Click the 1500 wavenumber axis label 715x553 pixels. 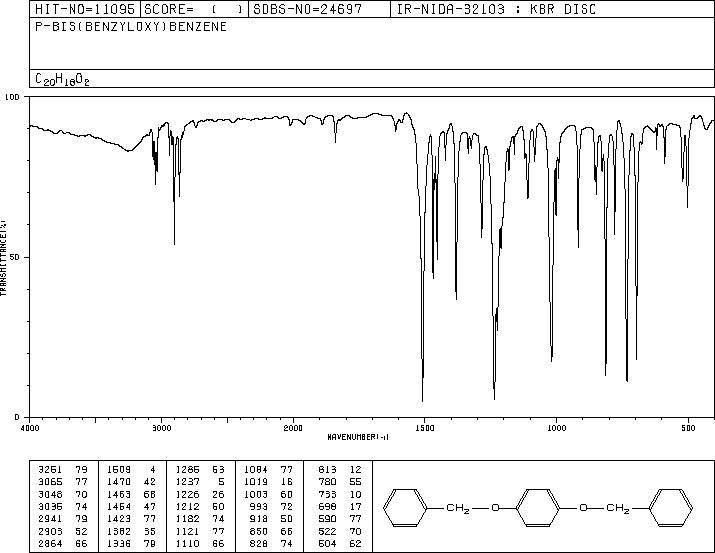click(425, 428)
